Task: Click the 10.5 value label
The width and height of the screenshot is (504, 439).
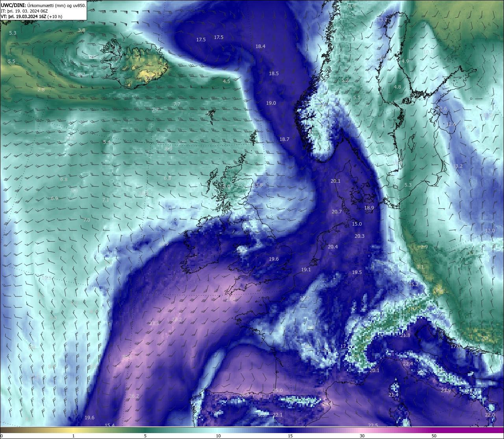Action: tap(46, 278)
